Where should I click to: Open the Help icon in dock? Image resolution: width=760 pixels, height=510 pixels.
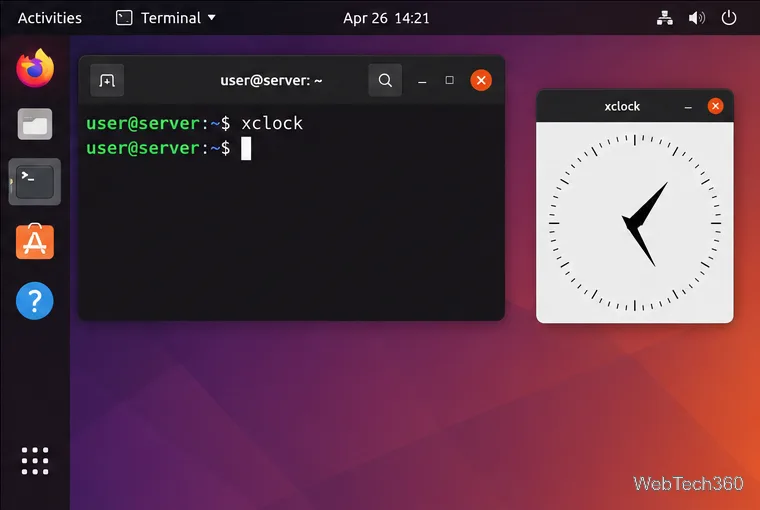pos(35,301)
